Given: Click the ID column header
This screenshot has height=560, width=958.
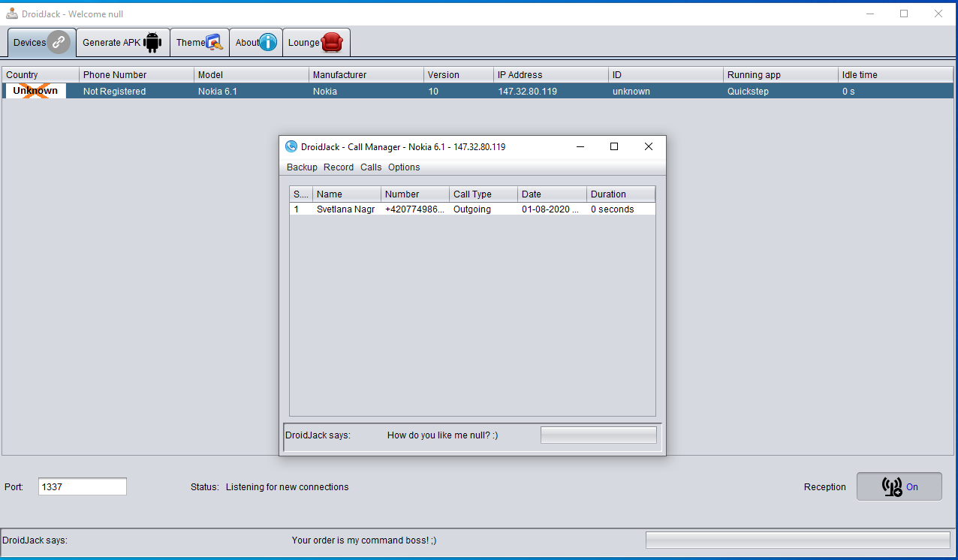Looking at the screenshot, I should click(x=666, y=74).
